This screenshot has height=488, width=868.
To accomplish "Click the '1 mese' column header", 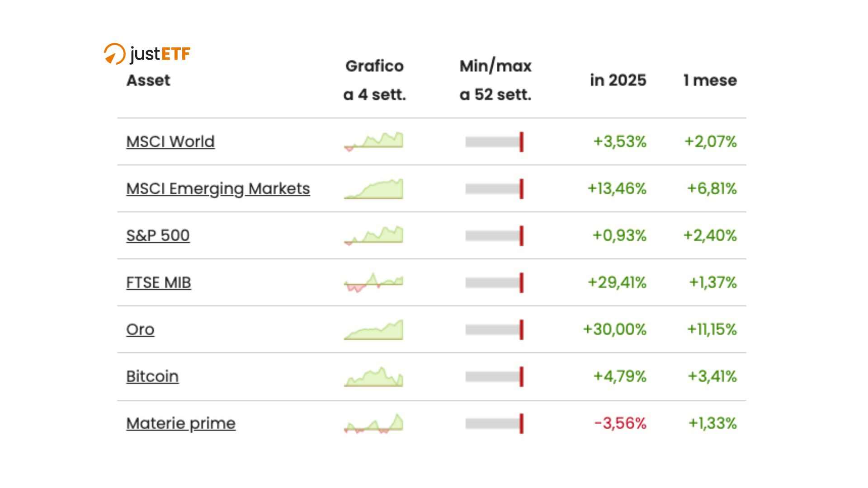I will pos(710,80).
